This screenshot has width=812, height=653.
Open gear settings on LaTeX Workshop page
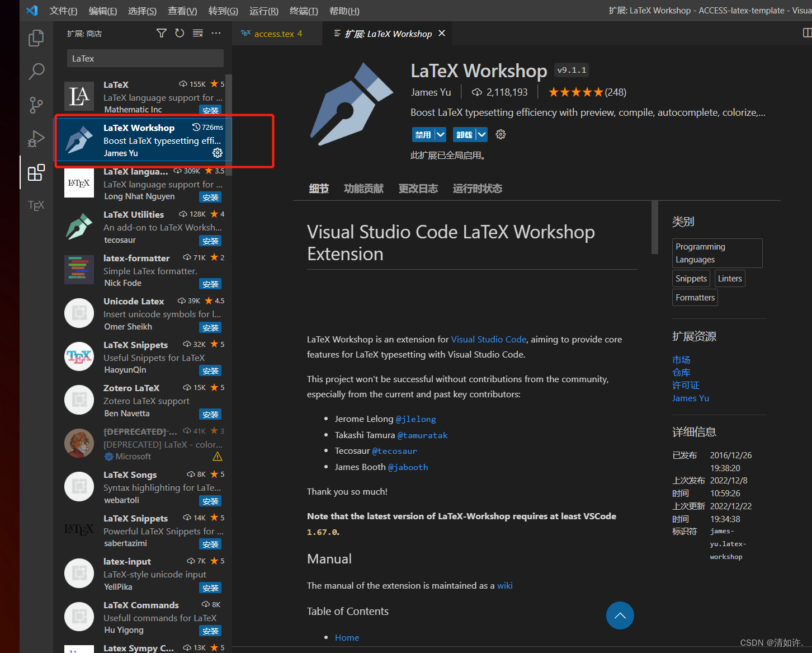pos(501,134)
